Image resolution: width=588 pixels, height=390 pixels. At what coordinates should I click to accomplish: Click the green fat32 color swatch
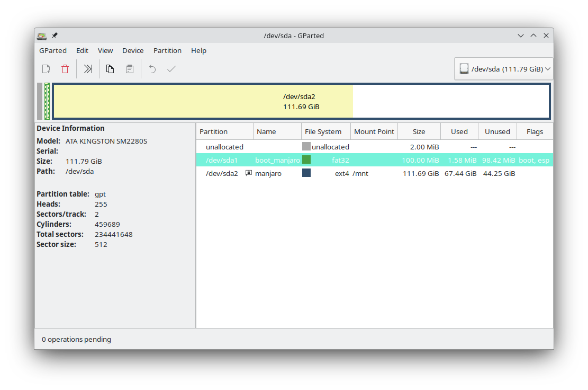coord(306,159)
